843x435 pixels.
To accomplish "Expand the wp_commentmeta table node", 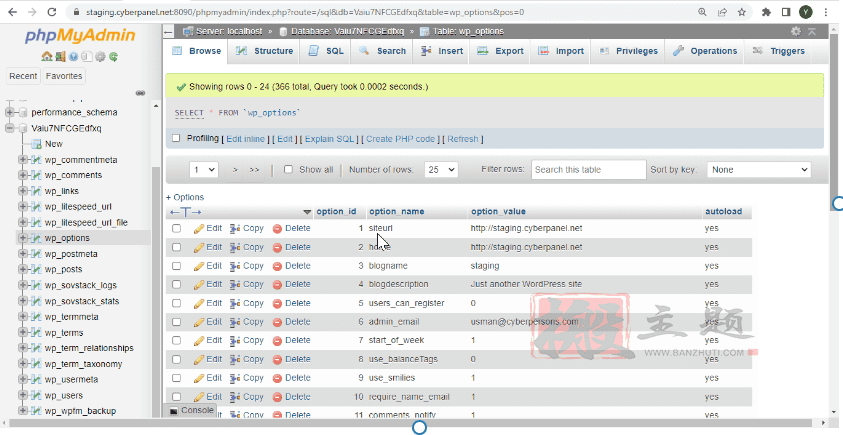I will coord(23,160).
